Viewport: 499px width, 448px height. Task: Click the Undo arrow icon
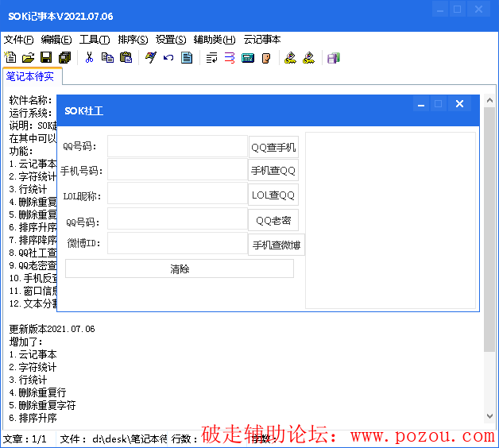pyautogui.click(x=168, y=58)
